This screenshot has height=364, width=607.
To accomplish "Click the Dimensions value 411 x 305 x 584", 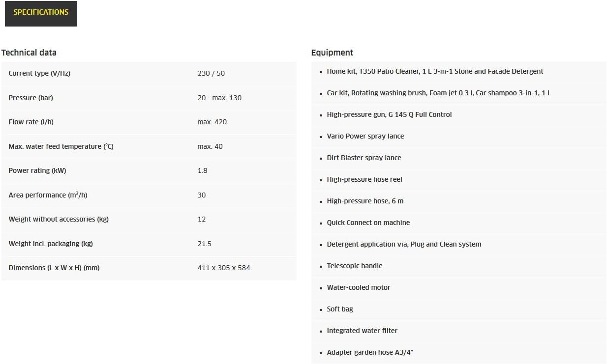I will coord(223,268).
